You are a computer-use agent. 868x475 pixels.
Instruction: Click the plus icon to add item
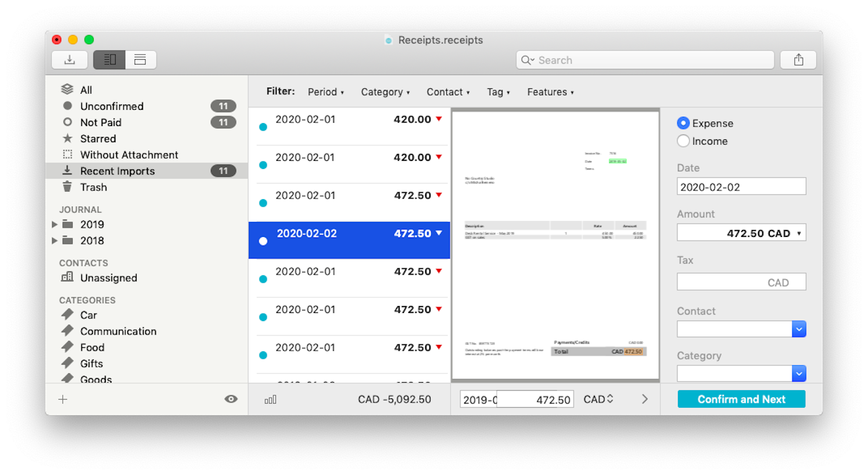click(x=63, y=400)
